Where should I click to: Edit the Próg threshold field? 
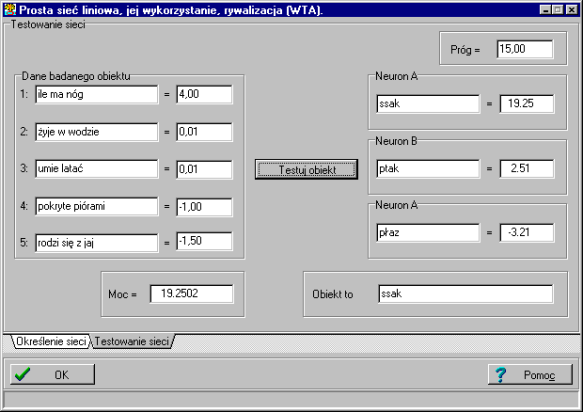pyautogui.click(x=525, y=49)
